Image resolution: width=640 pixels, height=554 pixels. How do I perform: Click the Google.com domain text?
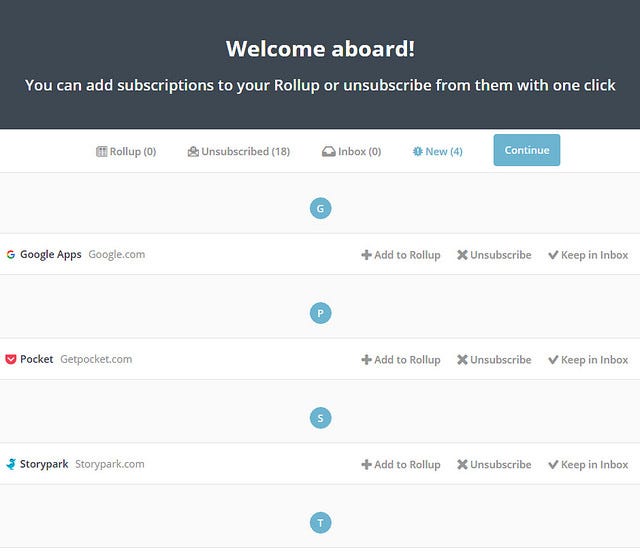tap(117, 254)
